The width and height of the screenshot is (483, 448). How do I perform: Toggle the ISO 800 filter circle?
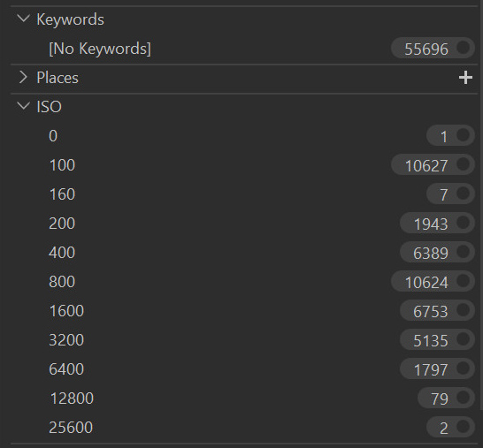pos(463,281)
